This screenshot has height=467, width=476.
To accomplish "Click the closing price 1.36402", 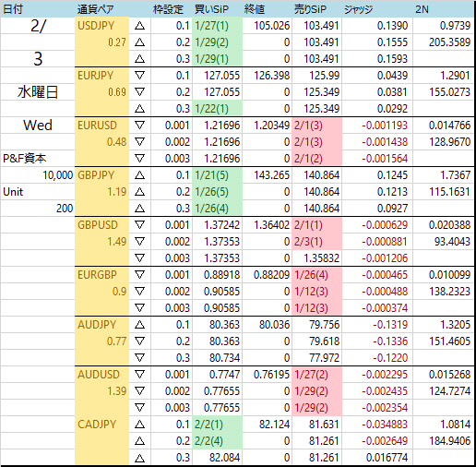I will coord(271,225).
